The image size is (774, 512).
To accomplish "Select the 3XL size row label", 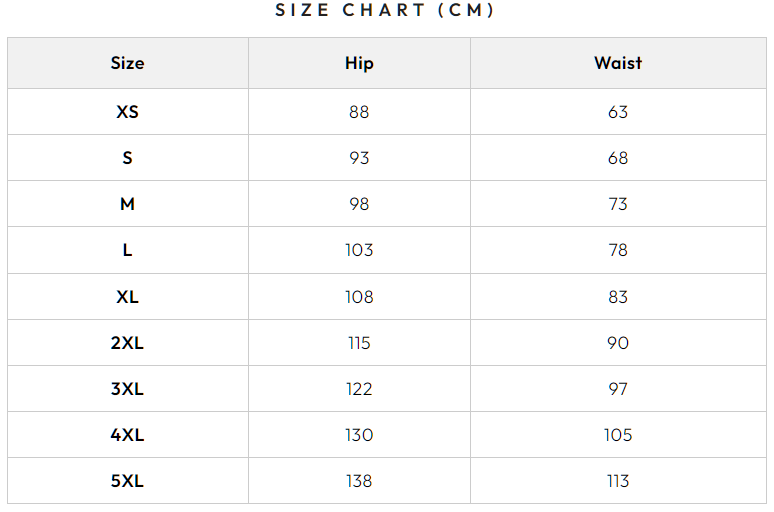I will [127, 389].
